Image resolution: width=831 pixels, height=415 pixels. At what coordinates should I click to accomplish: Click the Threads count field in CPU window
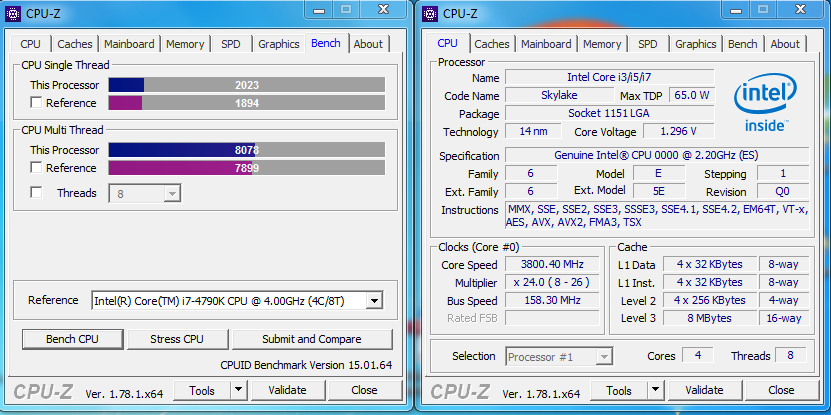pos(790,356)
